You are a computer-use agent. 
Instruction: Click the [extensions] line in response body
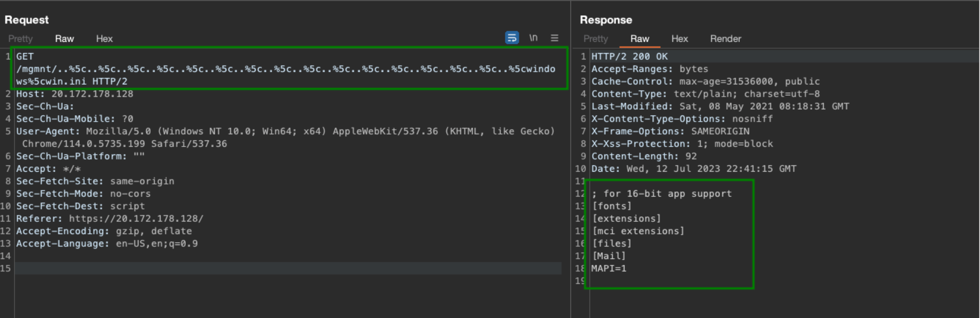(627, 218)
